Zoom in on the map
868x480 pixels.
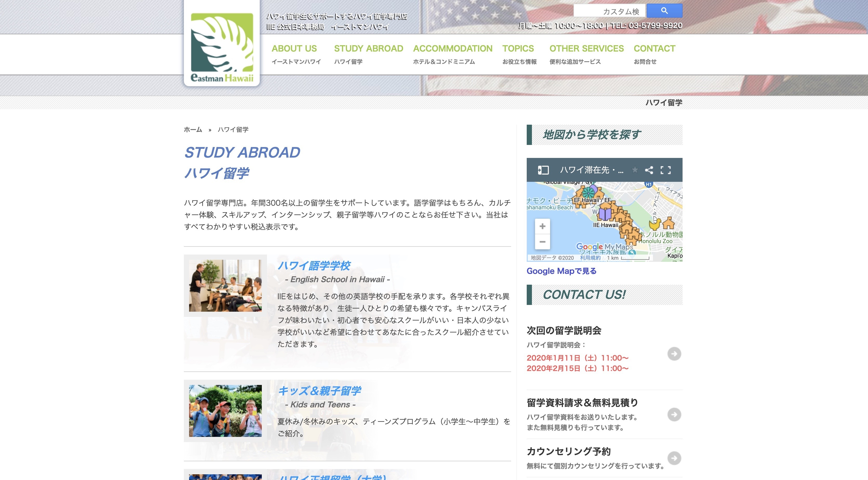coord(542,226)
